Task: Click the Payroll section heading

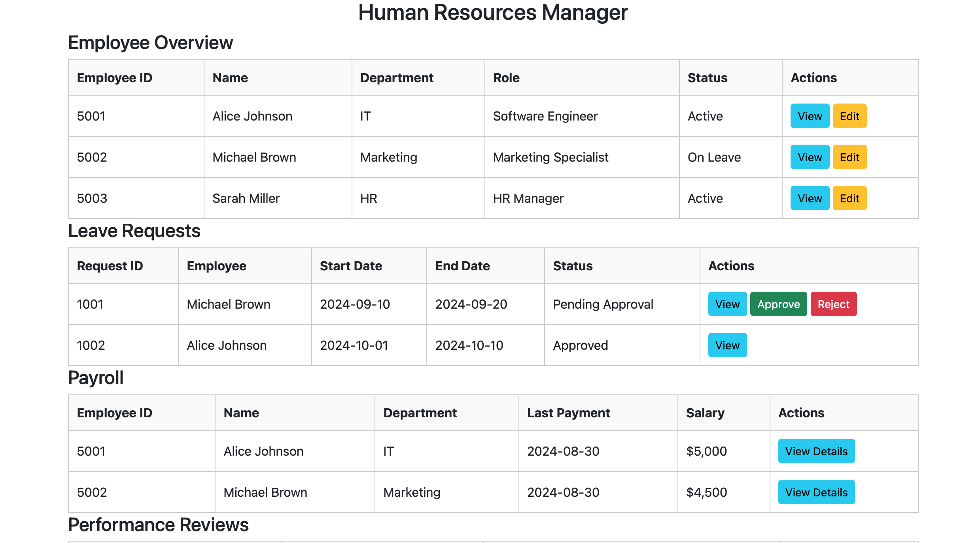Action: [x=96, y=378]
